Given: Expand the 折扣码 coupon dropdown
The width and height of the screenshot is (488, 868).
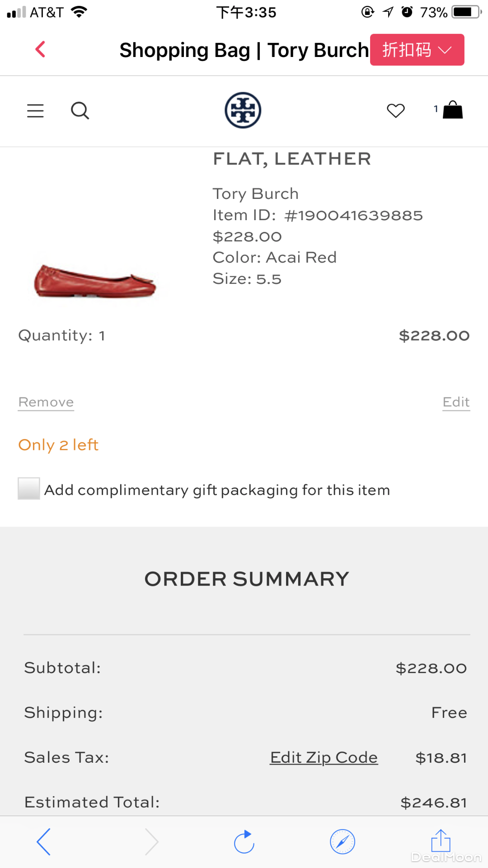Looking at the screenshot, I should click(x=417, y=50).
